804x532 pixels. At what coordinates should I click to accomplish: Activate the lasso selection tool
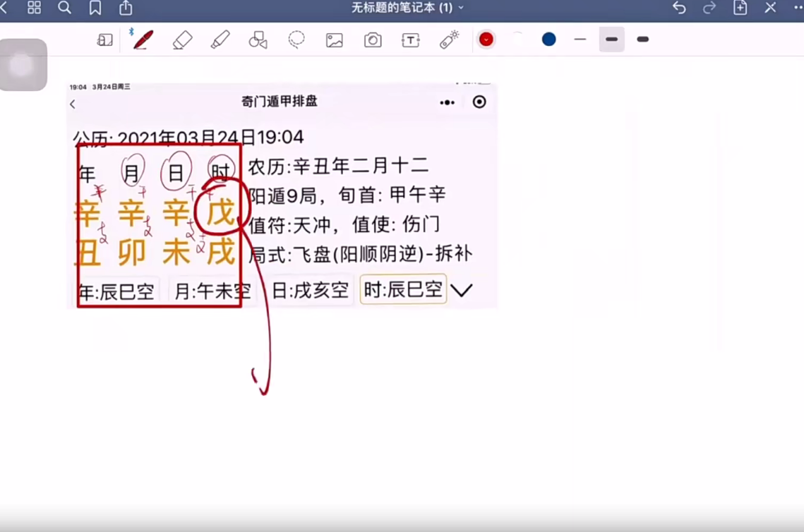pyautogui.click(x=296, y=40)
